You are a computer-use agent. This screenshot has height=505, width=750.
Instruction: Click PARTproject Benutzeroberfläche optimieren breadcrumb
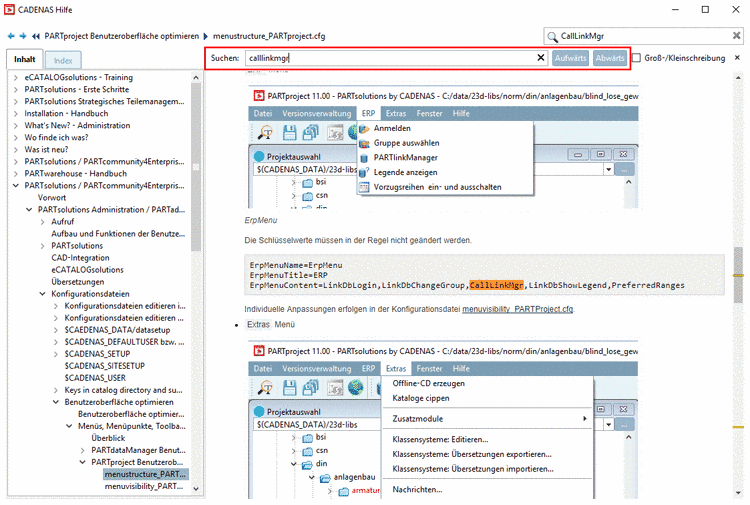121,36
